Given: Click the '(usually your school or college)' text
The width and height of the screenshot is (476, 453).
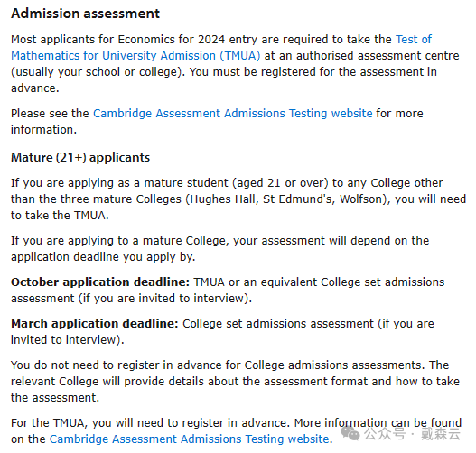Looking at the screenshot, I should (98, 72).
